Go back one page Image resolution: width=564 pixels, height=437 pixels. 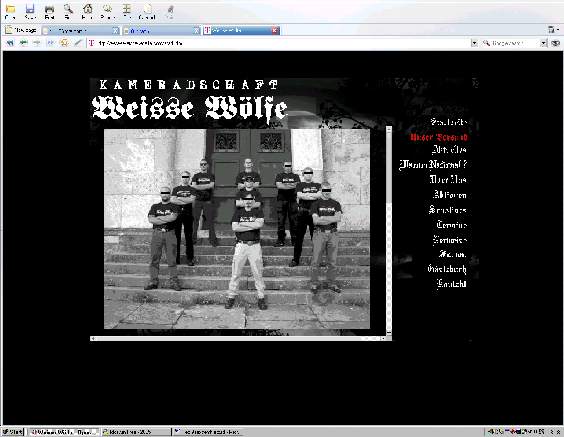pos(24,43)
